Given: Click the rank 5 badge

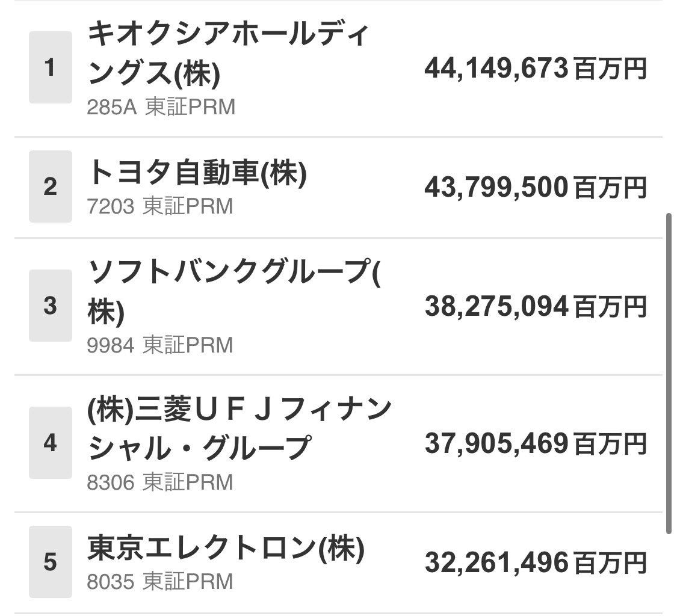Looking at the screenshot, I should point(51,562).
